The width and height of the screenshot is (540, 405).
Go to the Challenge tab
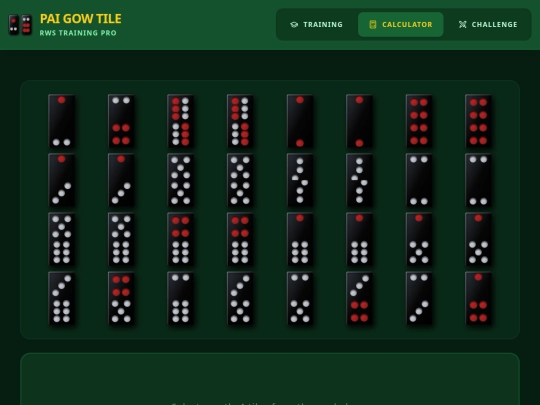(x=488, y=24)
